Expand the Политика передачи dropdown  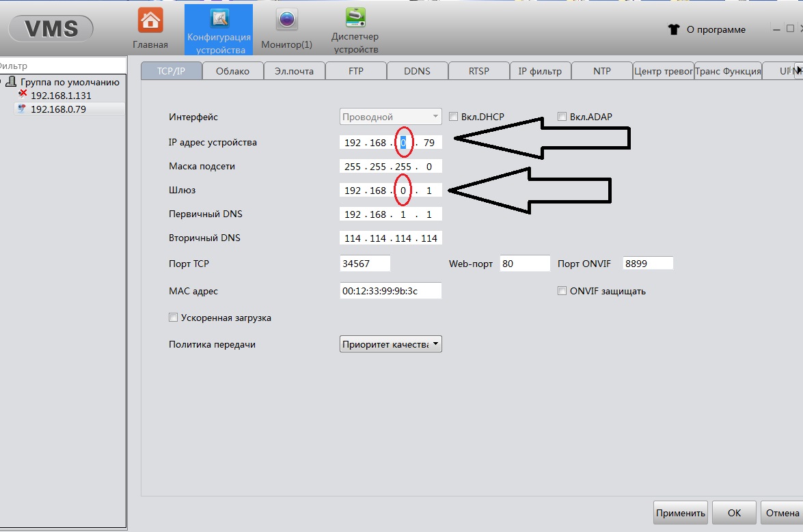click(x=391, y=344)
